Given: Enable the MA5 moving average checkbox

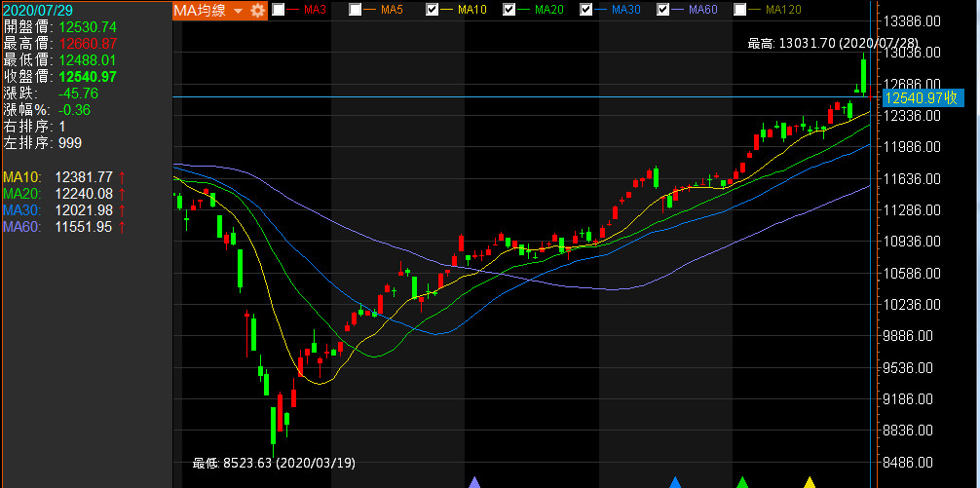Looking at the screenshot, I should coord(356,10).
